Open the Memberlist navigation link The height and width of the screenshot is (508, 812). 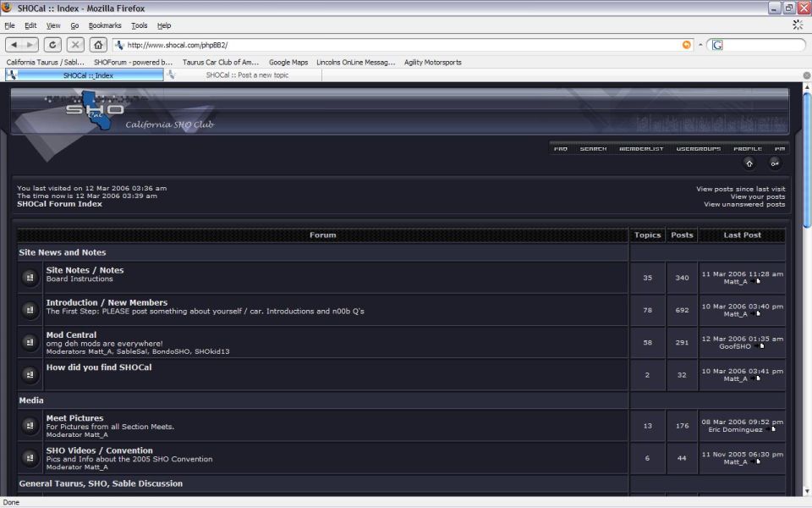[x=641, y=149]
